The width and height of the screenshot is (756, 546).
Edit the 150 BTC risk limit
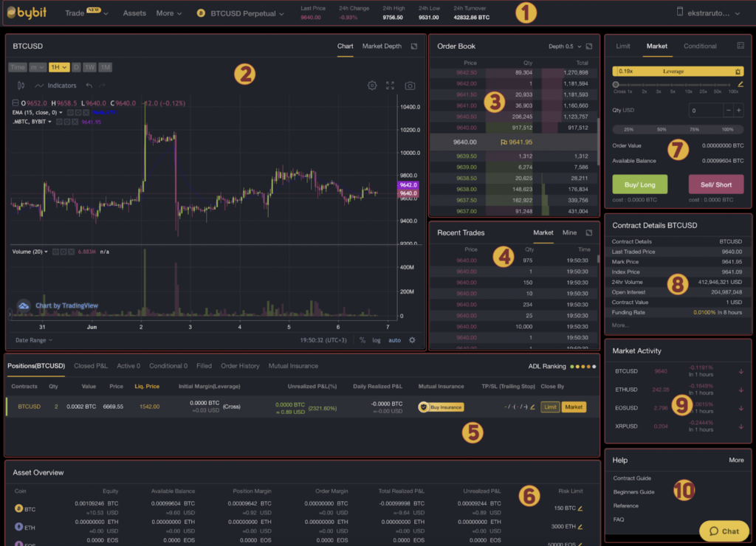(580, 508)
